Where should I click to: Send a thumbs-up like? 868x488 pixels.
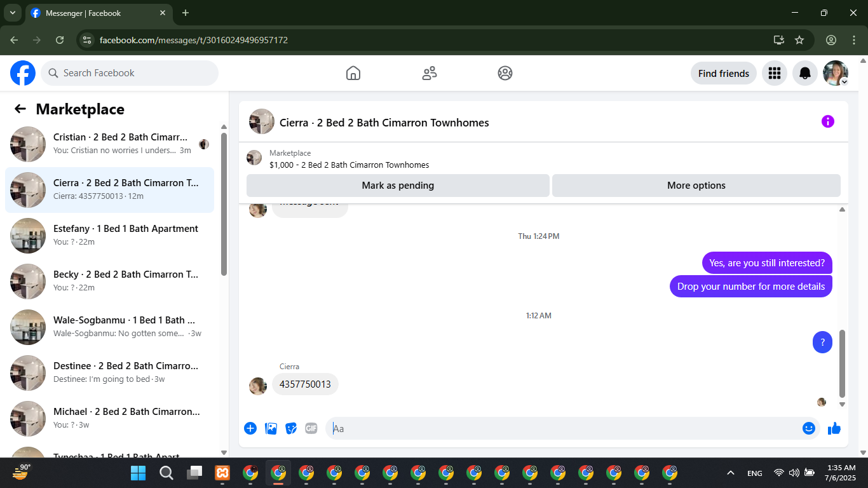click(x=834, y=428)
